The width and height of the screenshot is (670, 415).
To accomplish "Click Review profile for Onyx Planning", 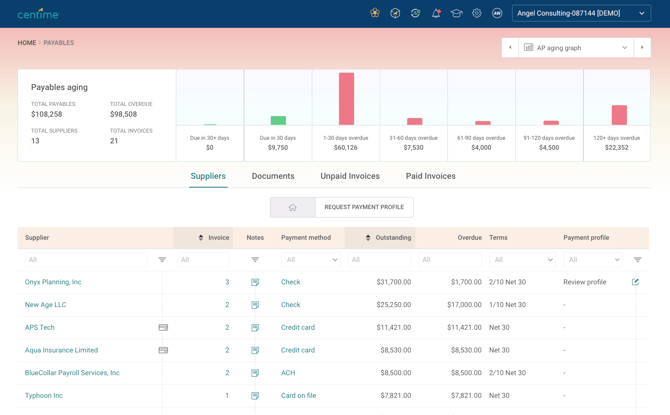I will point(585,282).
